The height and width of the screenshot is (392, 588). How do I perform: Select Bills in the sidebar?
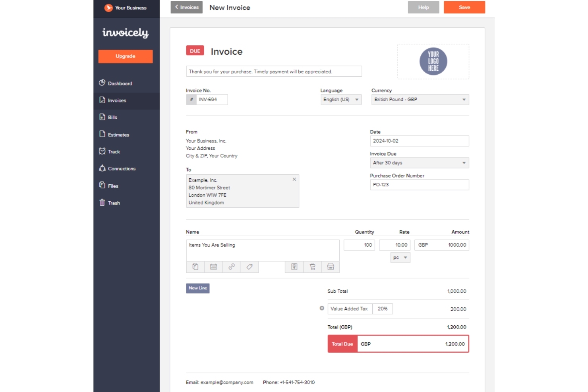[113, 117]
